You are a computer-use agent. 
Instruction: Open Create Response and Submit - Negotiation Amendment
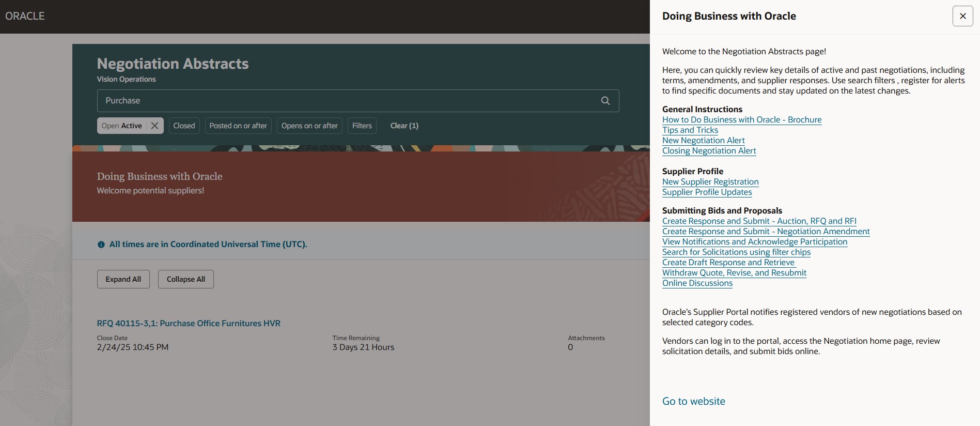click(766, 231)
